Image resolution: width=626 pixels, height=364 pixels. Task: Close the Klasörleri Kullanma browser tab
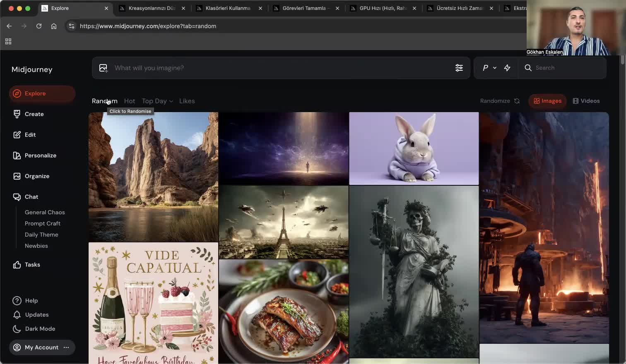(x=260, y=8)
